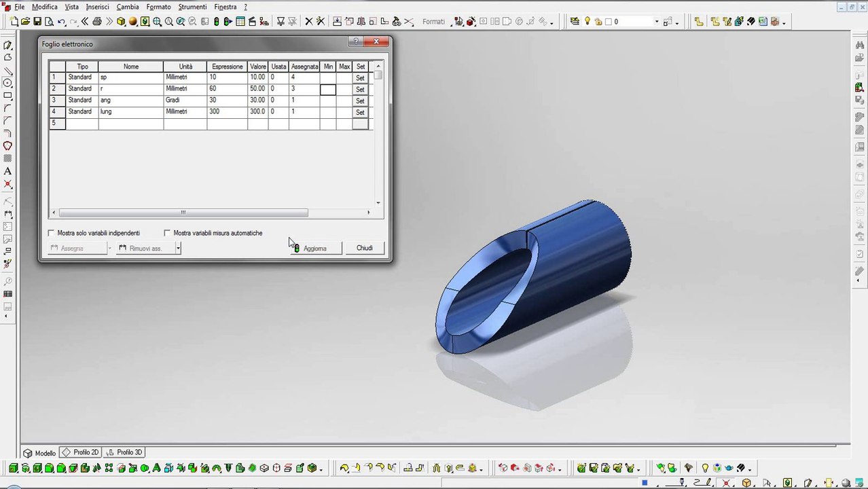This screenshot has height=489, width=868.
Task: Open the layer name dropdown showing 0
Action: [657, 22]
